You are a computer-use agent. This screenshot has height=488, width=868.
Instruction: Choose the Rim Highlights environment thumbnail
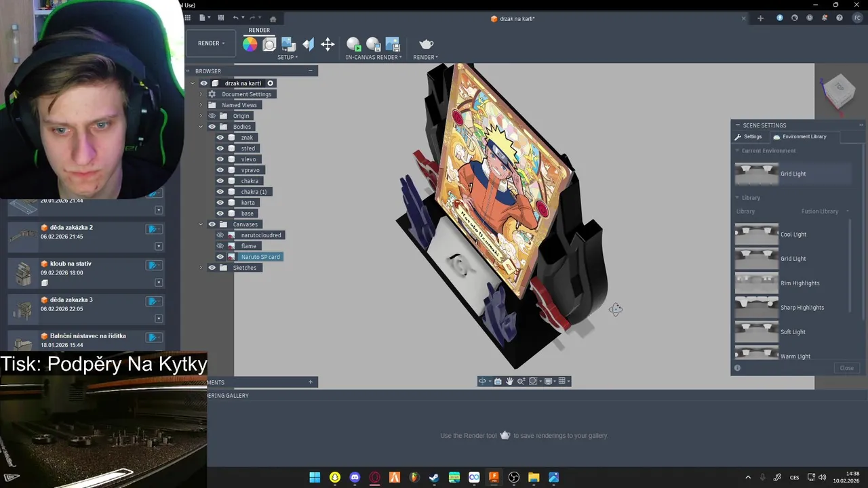pos(757,283)
